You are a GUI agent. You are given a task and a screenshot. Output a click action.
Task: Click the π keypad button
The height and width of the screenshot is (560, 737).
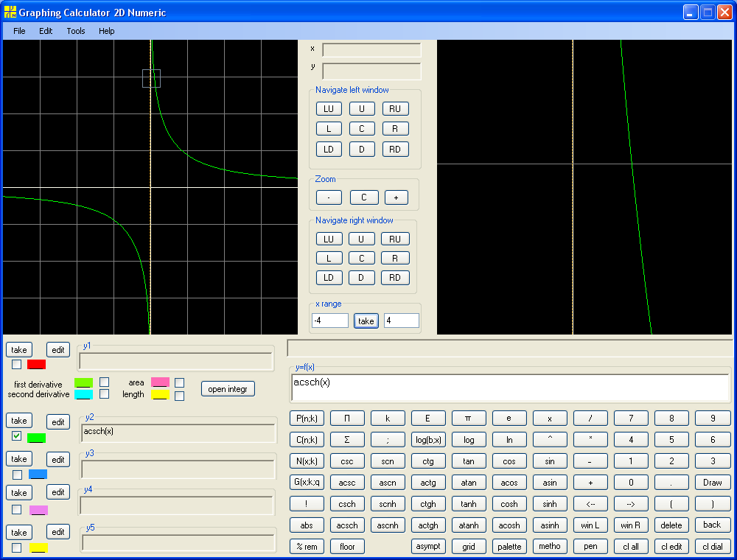(469, 418)
